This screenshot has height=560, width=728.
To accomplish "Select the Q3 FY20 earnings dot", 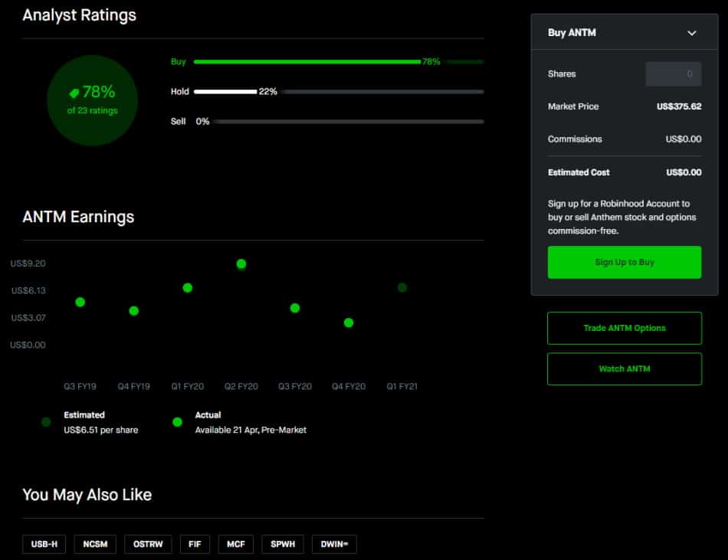I will point(295,308).
